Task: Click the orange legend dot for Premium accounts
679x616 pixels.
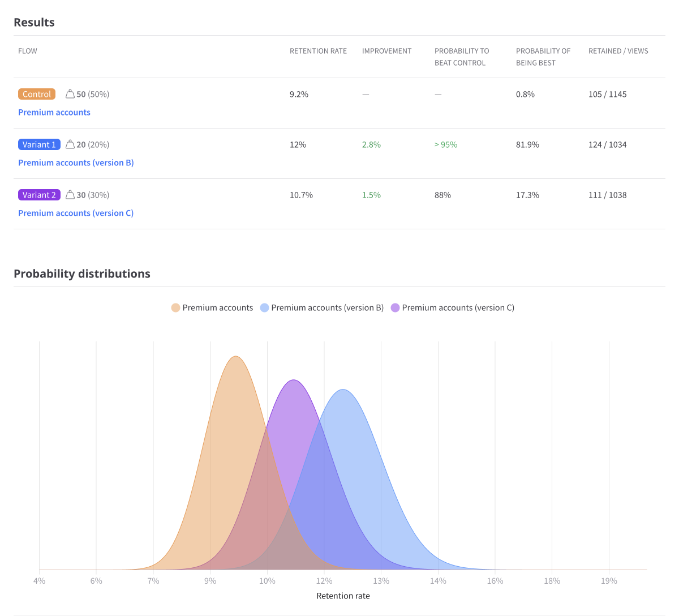Action: (x=175, y=307)
